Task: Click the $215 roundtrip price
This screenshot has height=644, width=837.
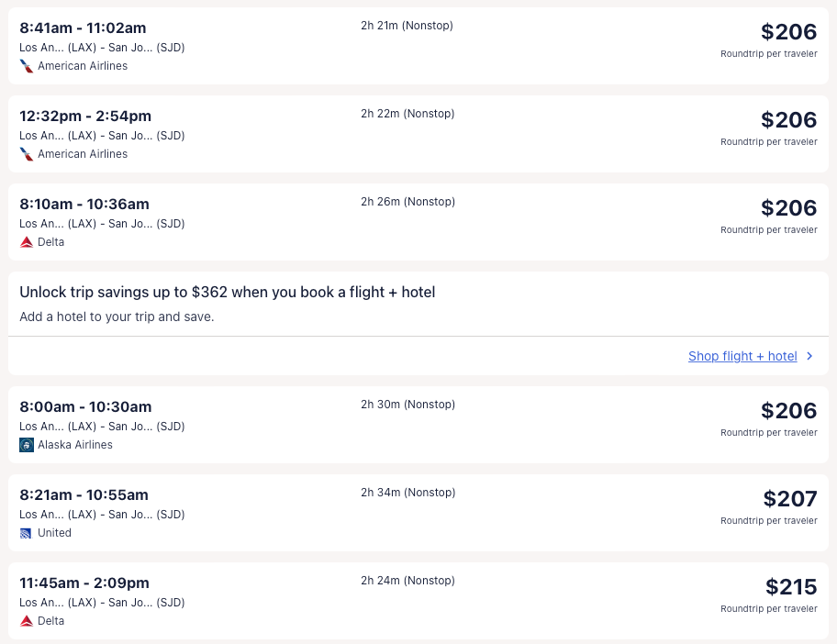Action: 790,587
